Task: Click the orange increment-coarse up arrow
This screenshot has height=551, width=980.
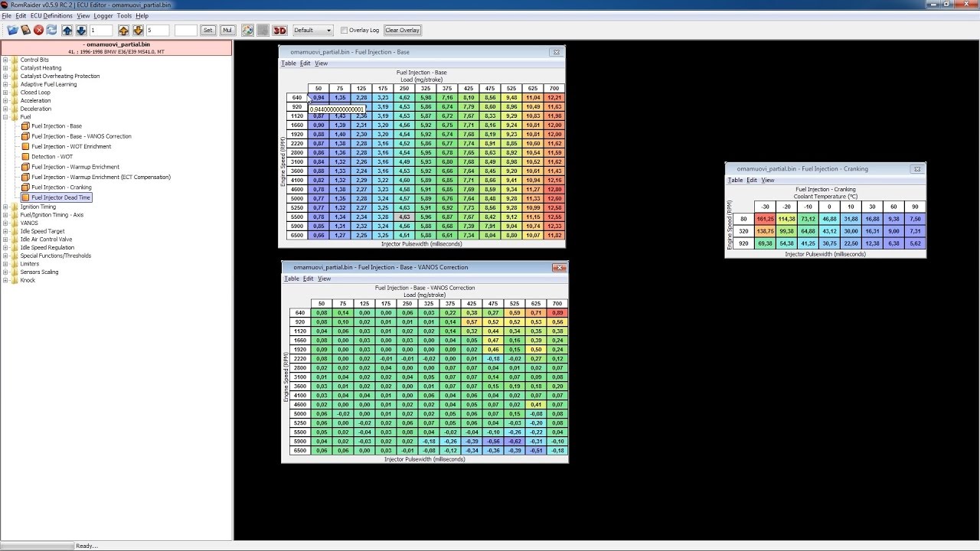Action: (x=125, y=30)
